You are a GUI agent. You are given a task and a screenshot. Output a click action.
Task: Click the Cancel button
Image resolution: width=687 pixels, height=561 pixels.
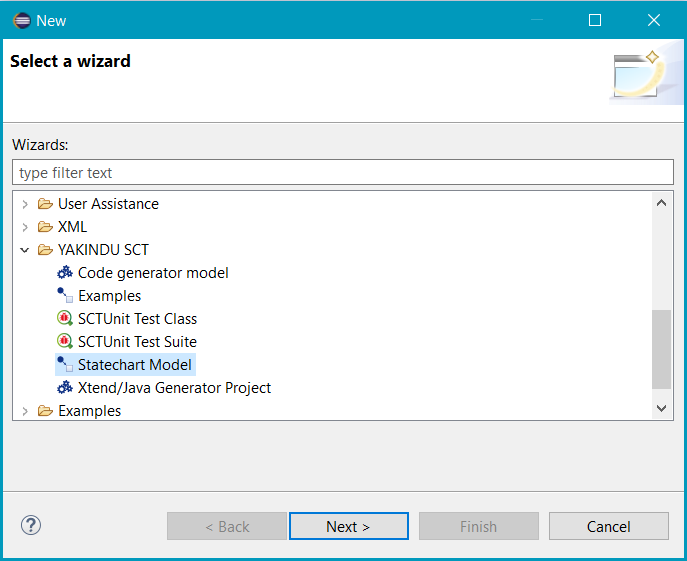(x=609, y=526)
